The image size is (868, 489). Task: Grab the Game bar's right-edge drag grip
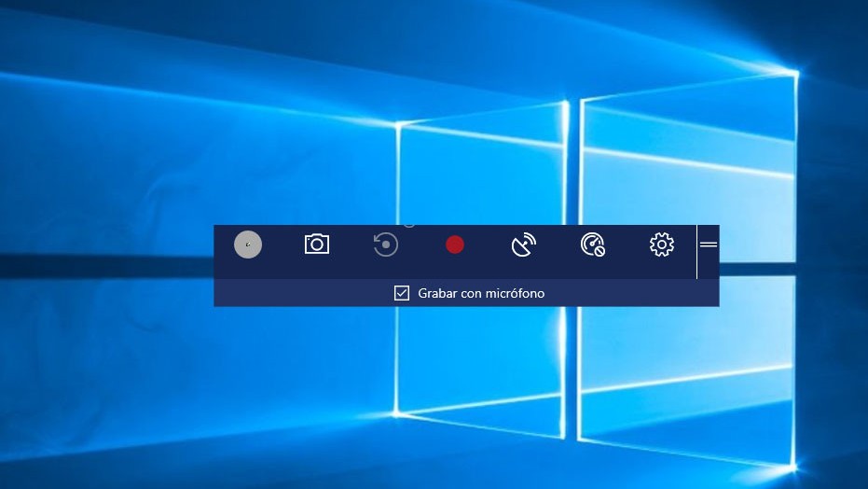tap(709, 244)
